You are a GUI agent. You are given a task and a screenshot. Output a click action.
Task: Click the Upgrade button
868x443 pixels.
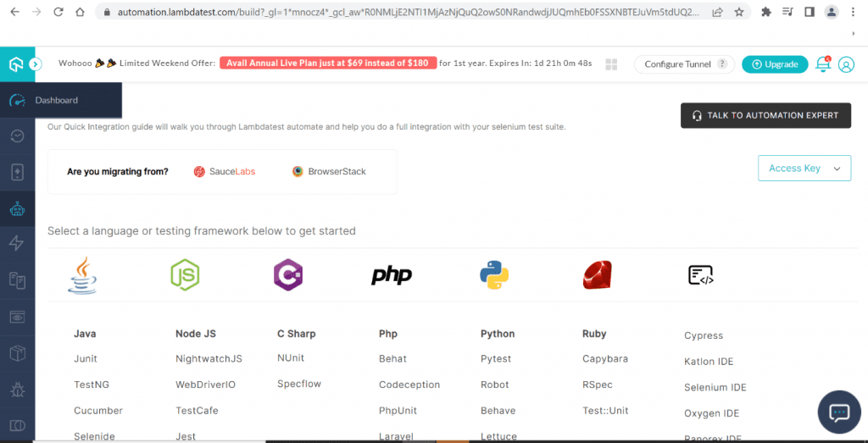775,64
